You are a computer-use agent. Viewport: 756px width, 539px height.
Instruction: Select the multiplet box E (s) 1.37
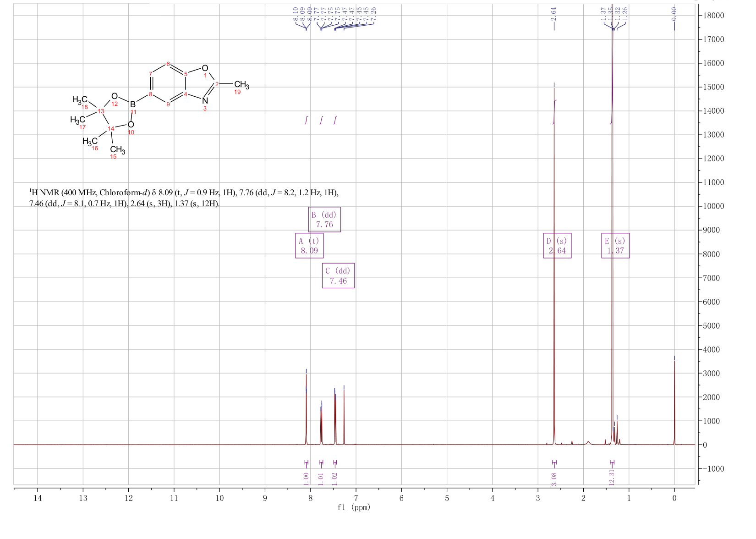point(615,246)
